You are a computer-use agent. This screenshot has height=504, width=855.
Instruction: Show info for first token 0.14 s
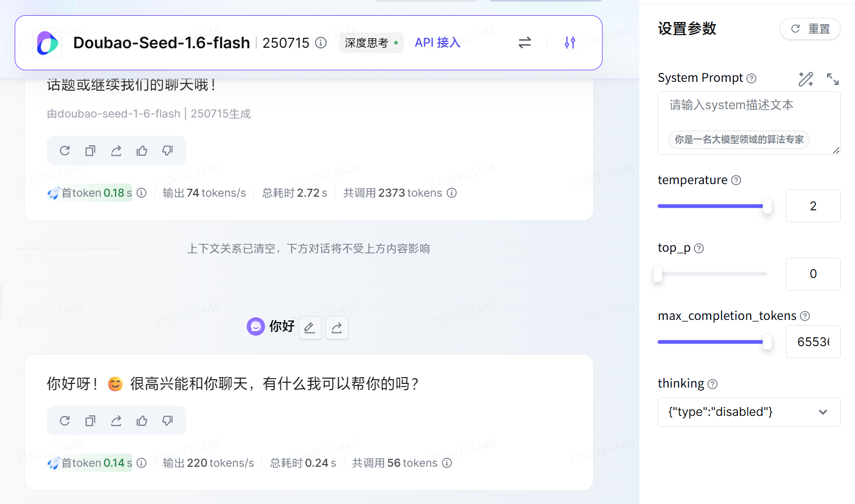click(142, 463)
